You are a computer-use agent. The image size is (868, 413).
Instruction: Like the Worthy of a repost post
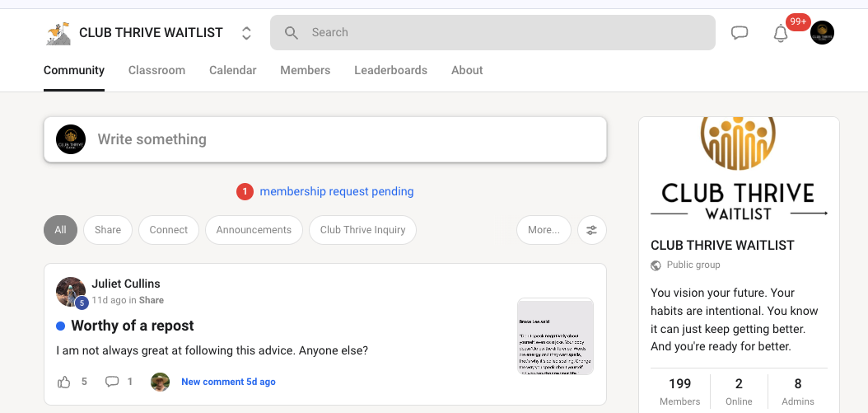click(x=64, y=382)
